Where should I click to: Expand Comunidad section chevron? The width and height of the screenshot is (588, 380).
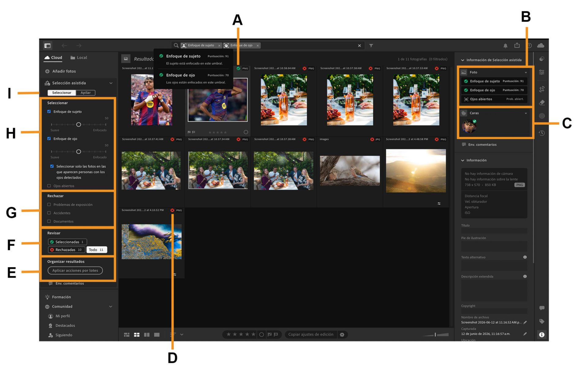pos(111,307)
